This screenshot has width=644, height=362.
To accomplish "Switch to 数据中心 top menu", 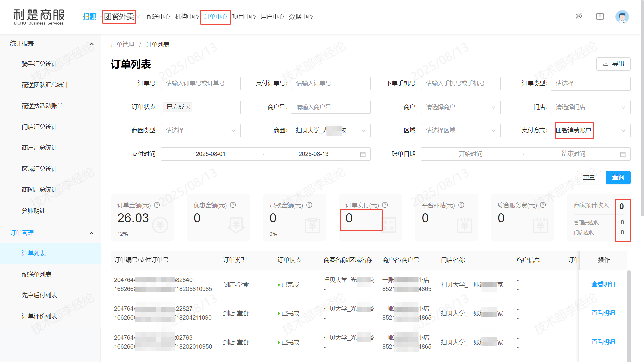I will click(x=301, y=17).
